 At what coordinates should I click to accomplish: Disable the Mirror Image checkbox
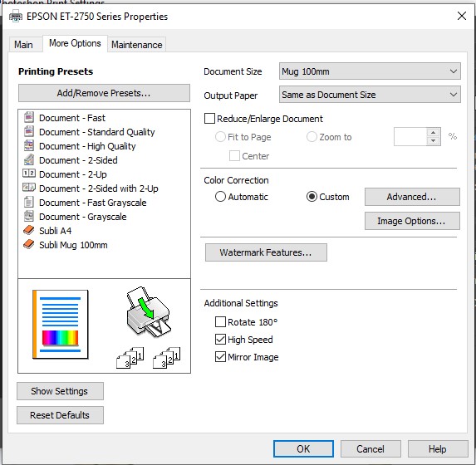220,357
